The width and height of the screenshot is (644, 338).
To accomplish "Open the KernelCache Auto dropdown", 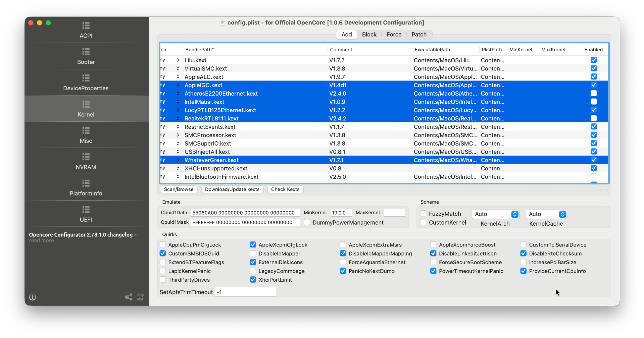I will click(546, 214).
